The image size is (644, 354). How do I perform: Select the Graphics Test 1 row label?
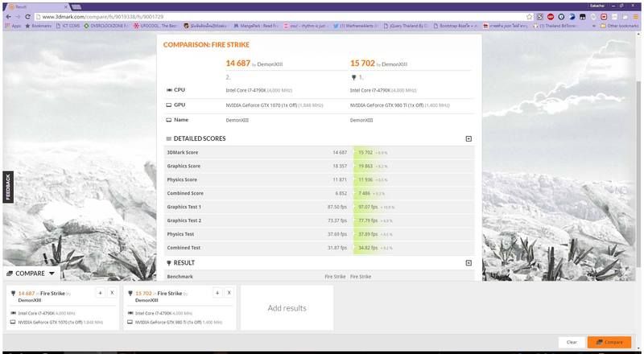(184, 207)
